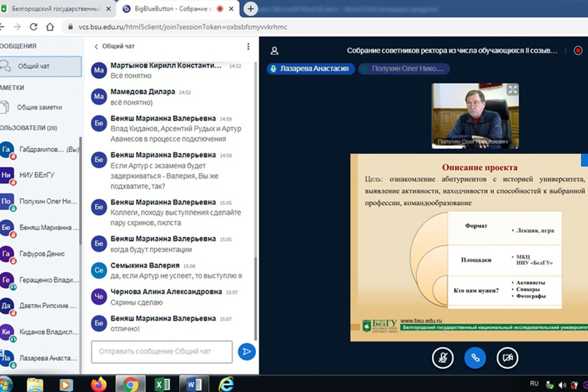Select Общий чат in the messages section
588x392 pixels.
pyautogui.click(x=40, y=66)
